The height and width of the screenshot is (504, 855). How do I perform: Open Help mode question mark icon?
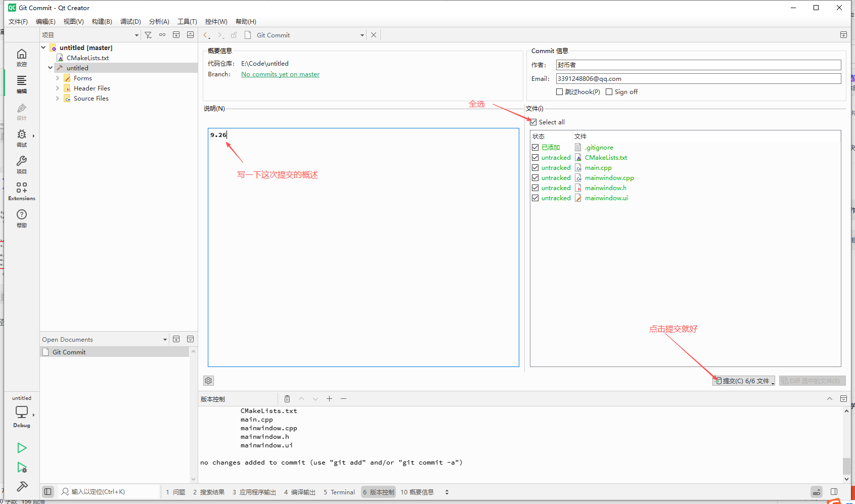coord(22,218)
